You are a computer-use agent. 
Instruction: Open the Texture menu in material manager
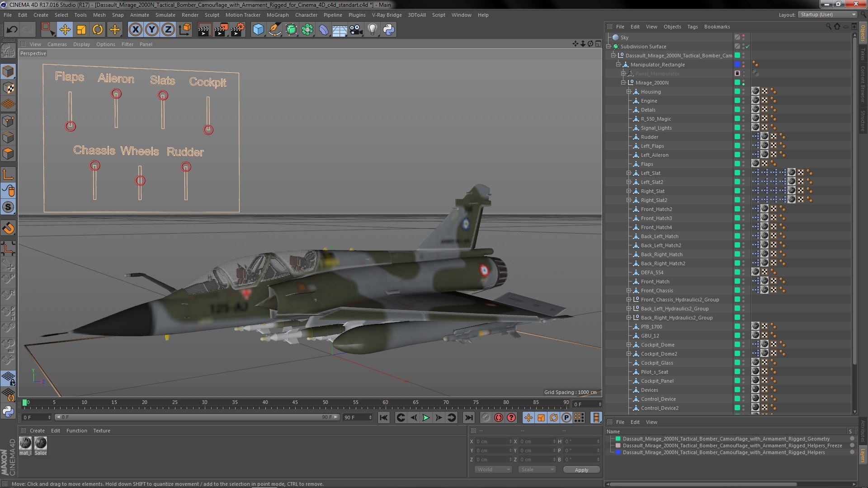click(101, 431)
